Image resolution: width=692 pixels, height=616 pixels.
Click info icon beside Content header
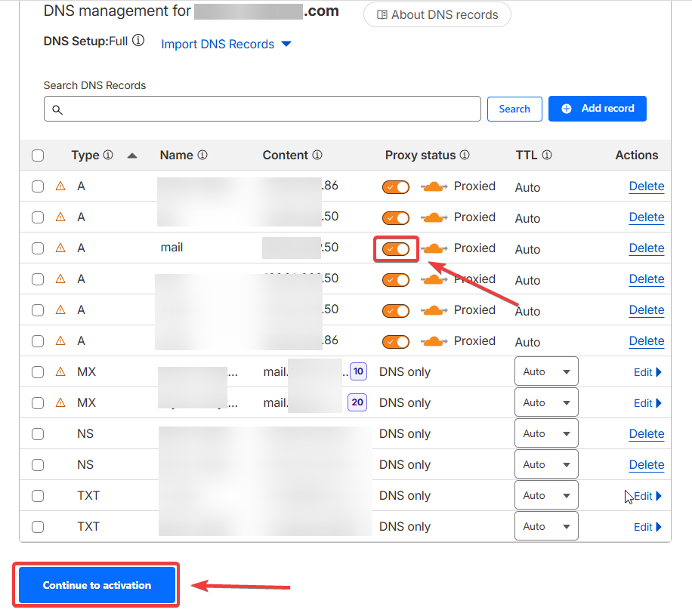pos(317,155)
